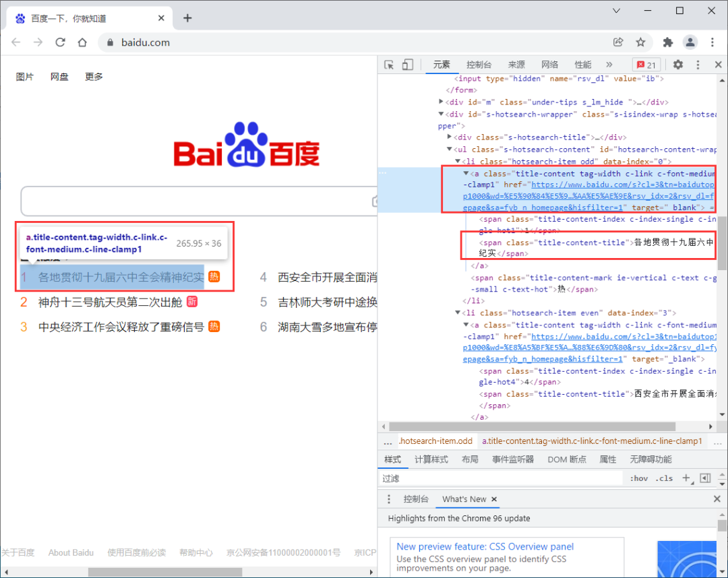The image size is (728, 578).
Task: Open the Chrome extensions puzzle icon
Action: pyautogui.click(x=667, y=42)
